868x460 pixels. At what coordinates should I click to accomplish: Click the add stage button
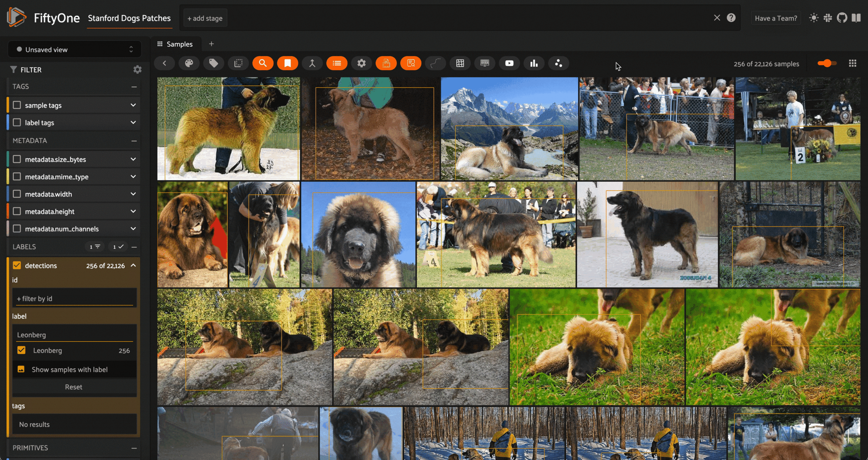click(x=205, y=18)
